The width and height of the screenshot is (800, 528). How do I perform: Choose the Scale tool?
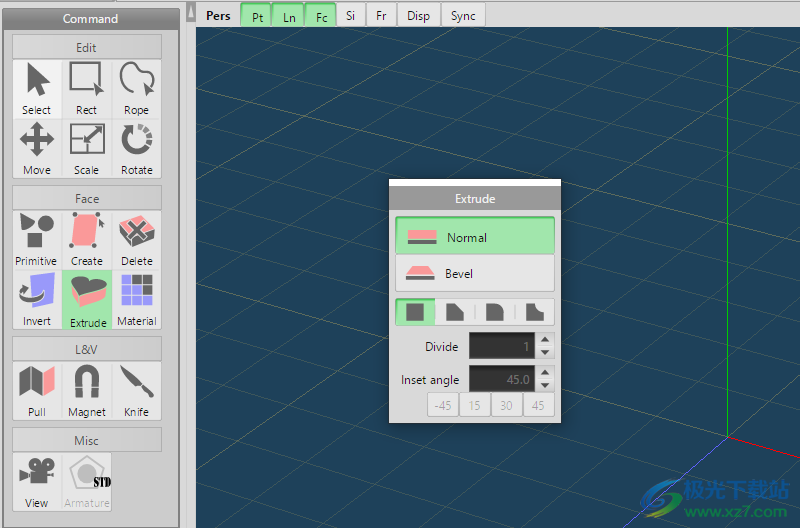(x=87, y=149)
